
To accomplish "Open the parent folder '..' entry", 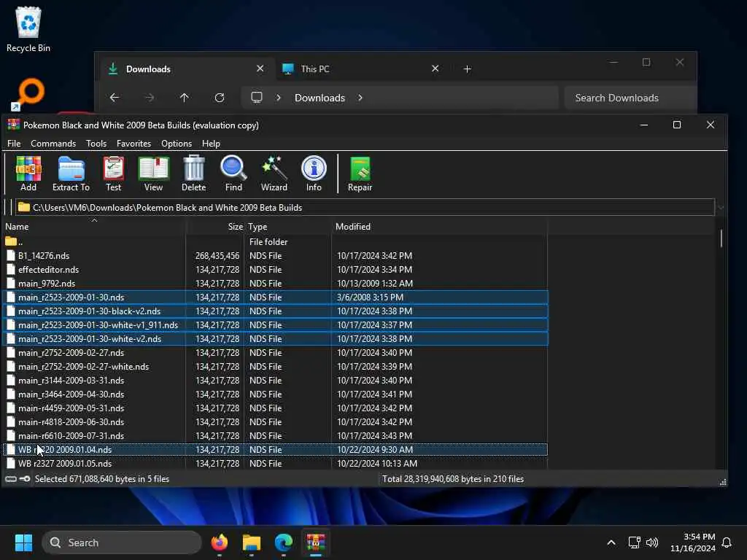I will click(15, 242).
